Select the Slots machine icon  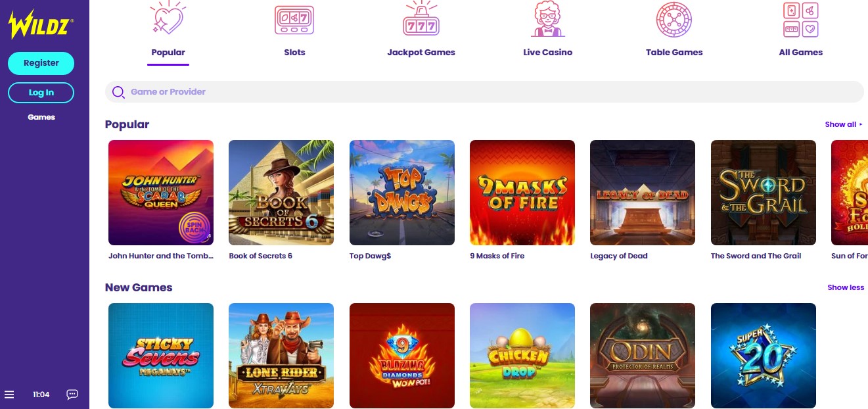(x=294, y=20)
